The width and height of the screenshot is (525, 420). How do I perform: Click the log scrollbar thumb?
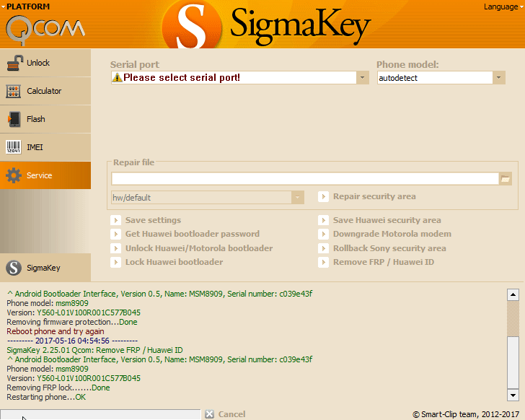[513, 362]
